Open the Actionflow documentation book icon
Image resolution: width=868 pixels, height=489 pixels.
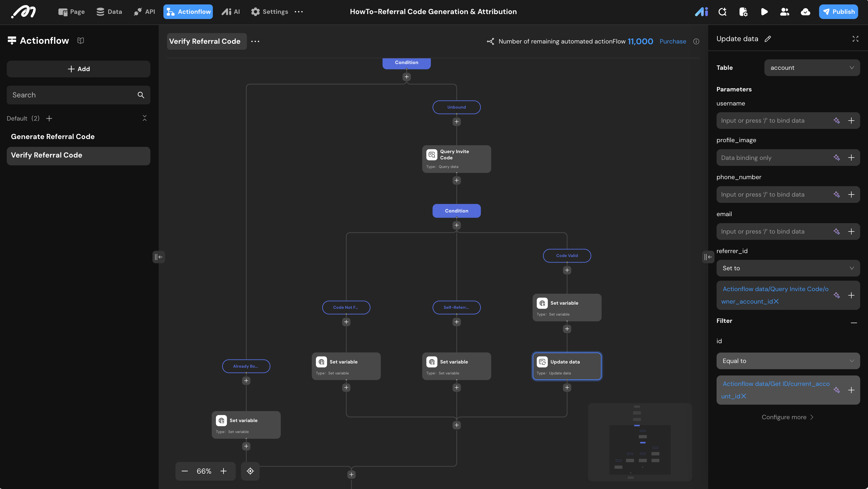81,40
